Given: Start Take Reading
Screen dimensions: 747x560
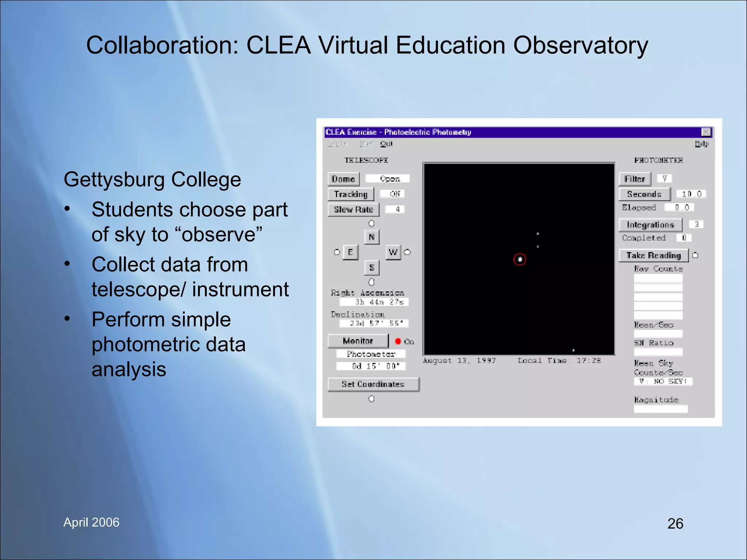Looking at the screenshot, I should [654, 256].
